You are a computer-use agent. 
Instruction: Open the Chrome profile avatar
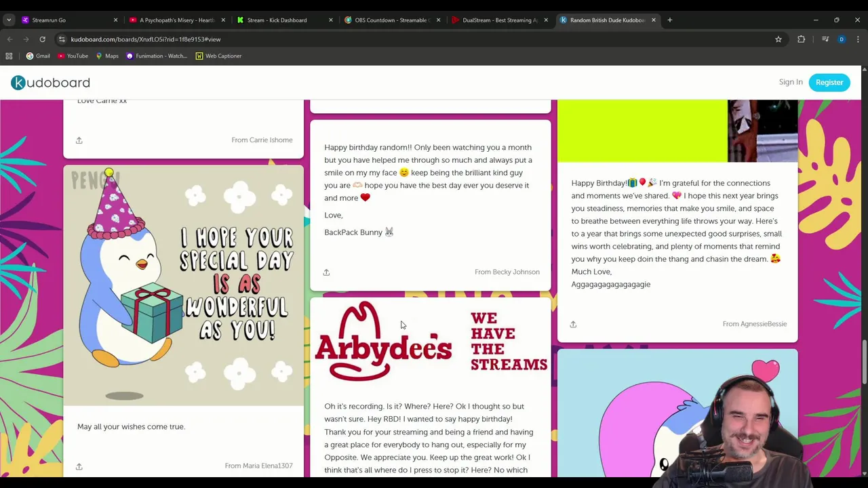[x=842, y=39]
